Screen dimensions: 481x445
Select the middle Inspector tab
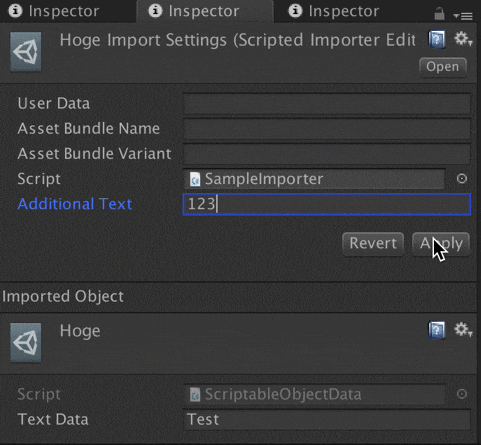(x=205, y=11)
